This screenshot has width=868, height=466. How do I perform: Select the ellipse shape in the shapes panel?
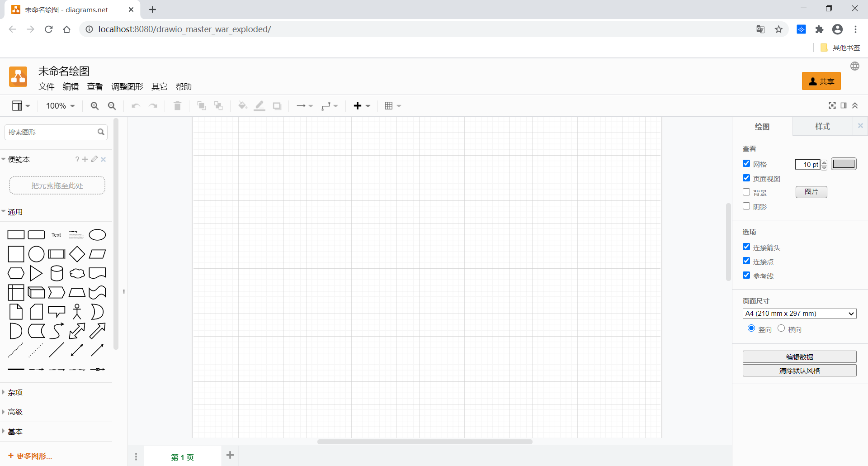97,234
